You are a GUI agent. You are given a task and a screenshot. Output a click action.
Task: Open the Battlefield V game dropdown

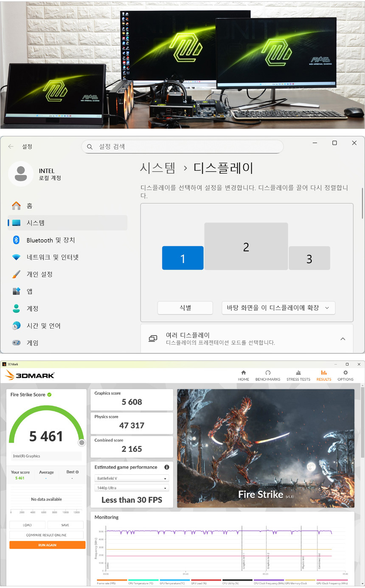click(132, 478)
